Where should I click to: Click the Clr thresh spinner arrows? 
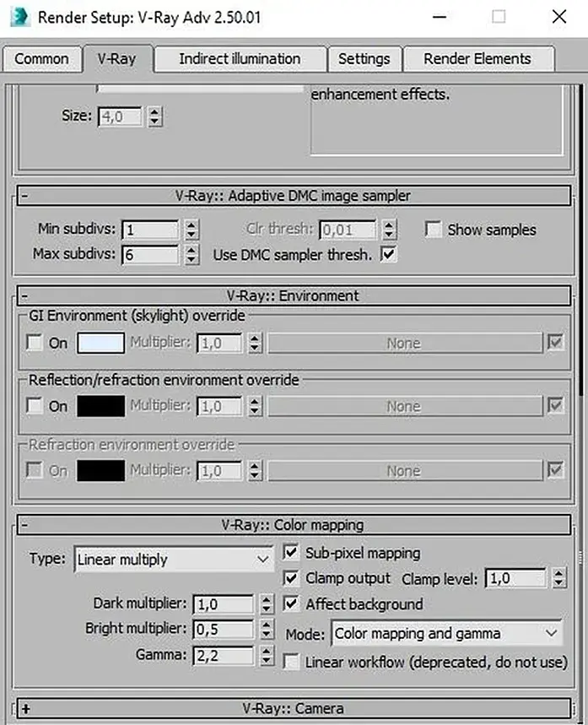pos(389,230)
